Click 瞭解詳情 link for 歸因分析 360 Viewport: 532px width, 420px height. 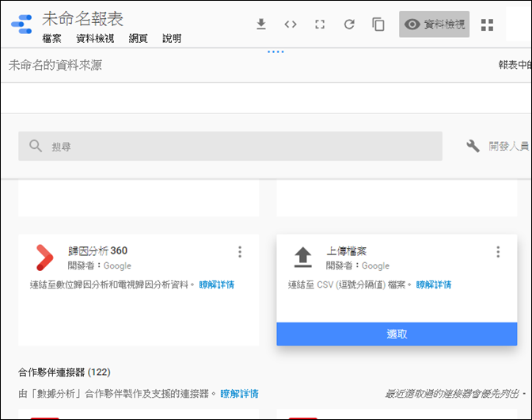click(x=216, y=284)
